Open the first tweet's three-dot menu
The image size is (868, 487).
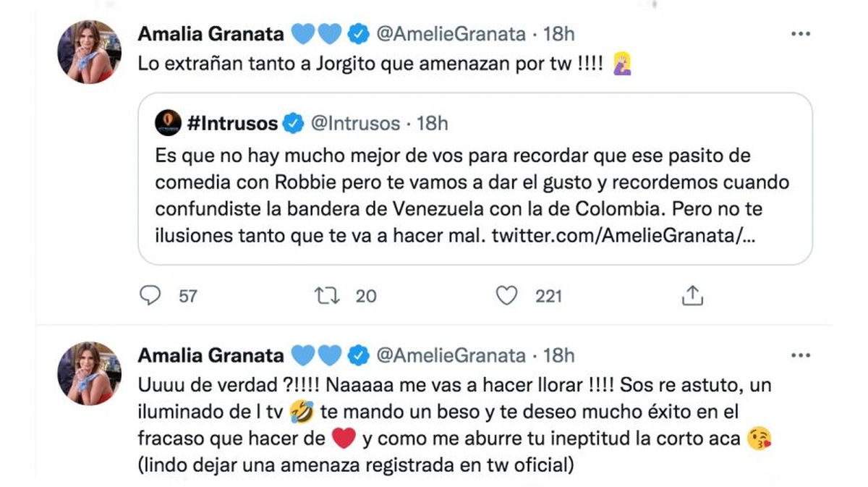801,34
